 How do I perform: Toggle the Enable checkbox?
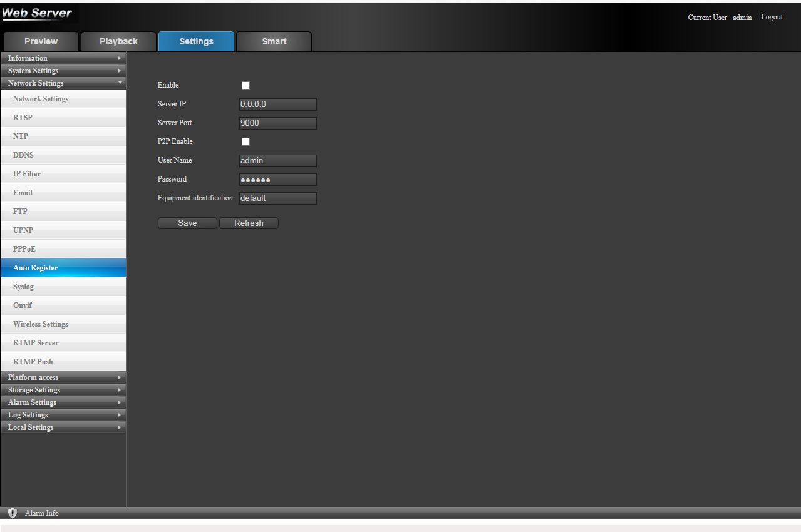(245, 86)
